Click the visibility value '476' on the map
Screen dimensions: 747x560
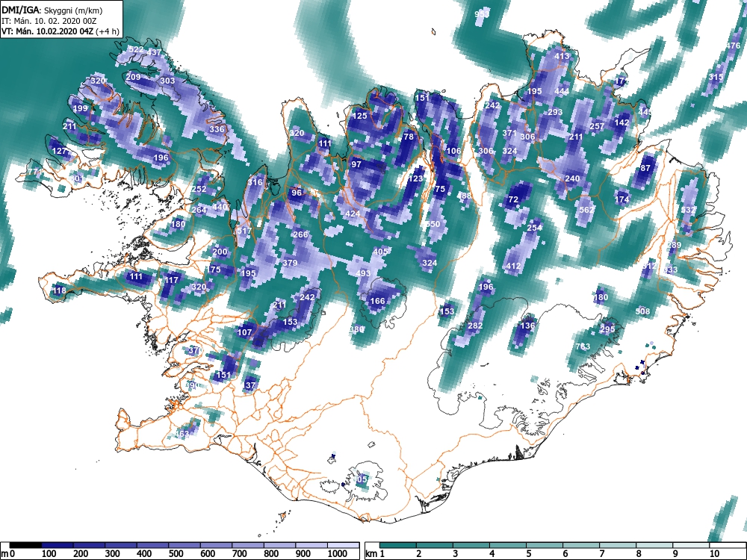pos(734,46)
